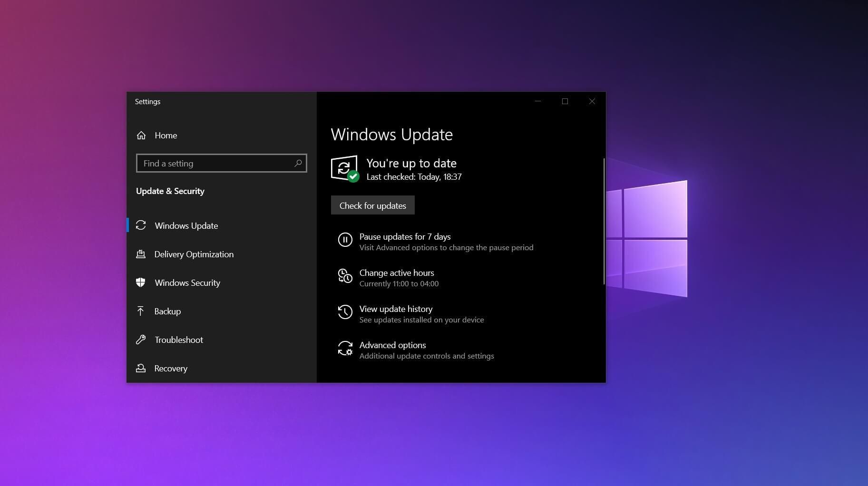868x486 pixels.
Task: Open the Windows Security section
Action: (187, 282)
